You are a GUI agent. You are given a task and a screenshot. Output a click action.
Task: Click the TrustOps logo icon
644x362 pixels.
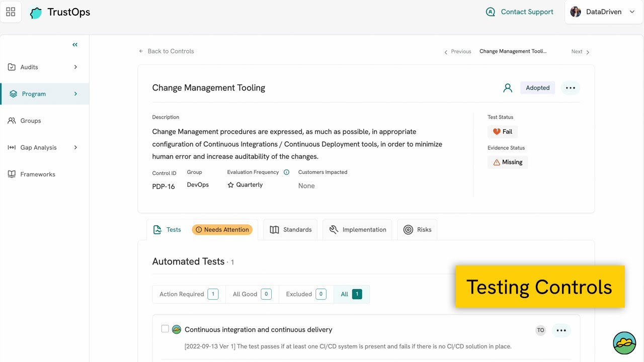36,13
